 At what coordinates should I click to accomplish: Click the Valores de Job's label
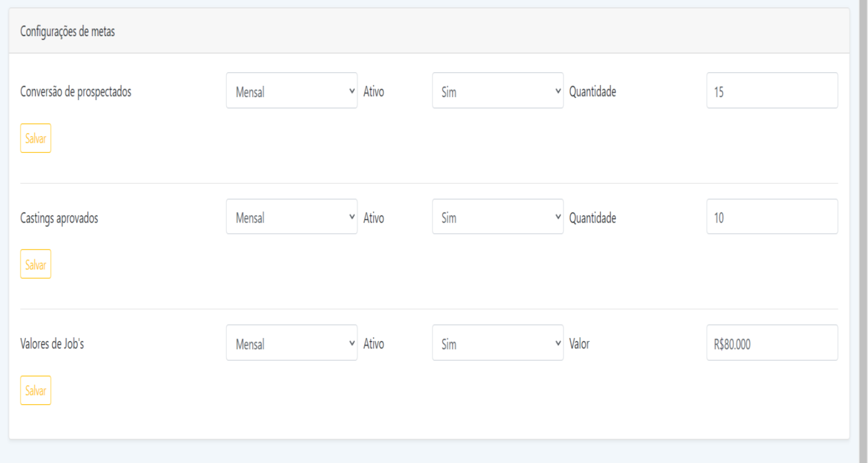pyautogui.click(x=52, y=344)
